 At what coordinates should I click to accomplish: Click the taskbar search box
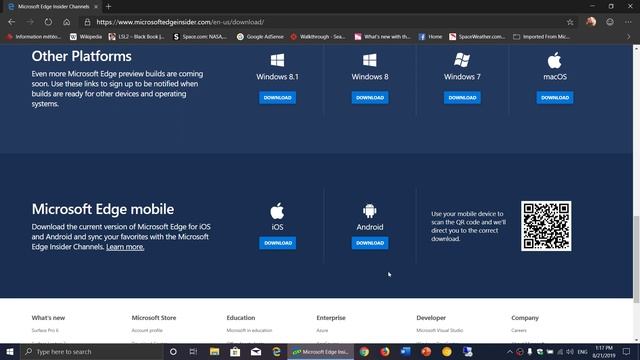pyautogui.click(x=92, y=351)
